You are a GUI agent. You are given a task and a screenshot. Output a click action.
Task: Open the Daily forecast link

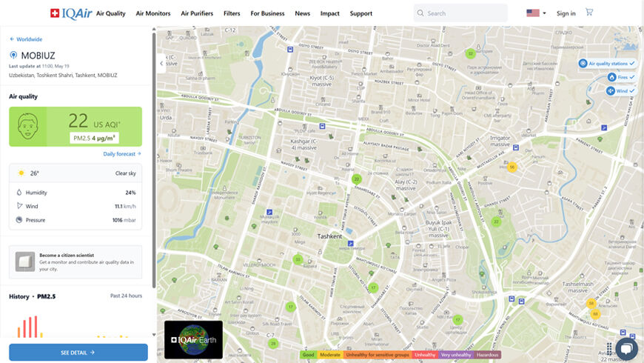(x=122, y=154)
